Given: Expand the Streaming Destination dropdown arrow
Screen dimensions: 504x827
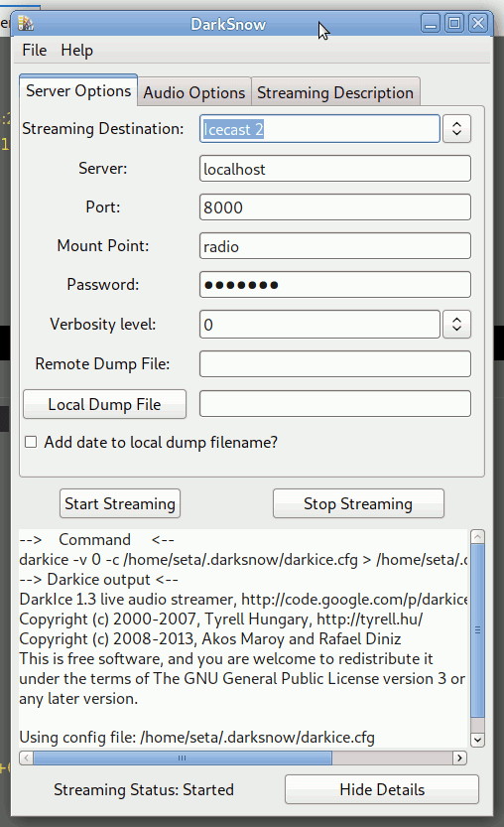Looking at the screenshot, I should click(456, 129).
